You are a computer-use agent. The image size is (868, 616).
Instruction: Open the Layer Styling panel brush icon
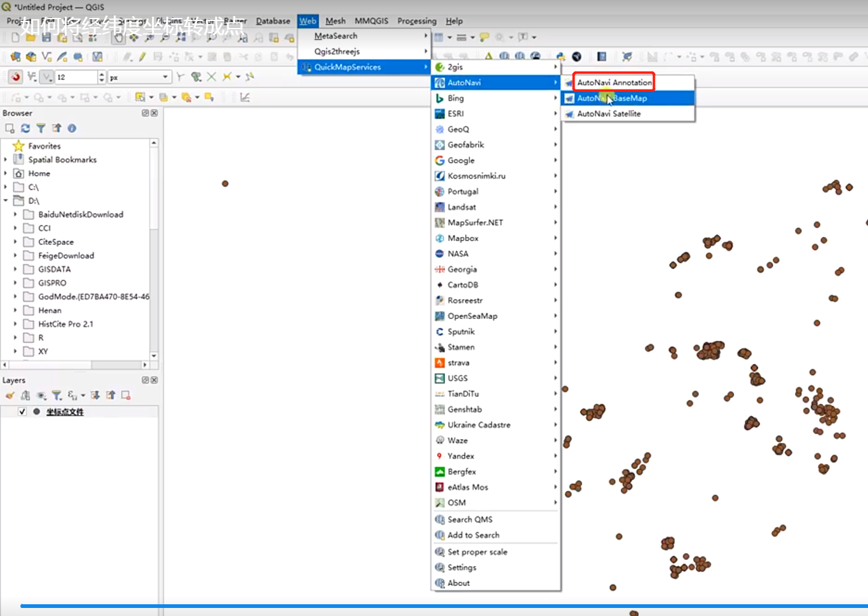(10, 395)
